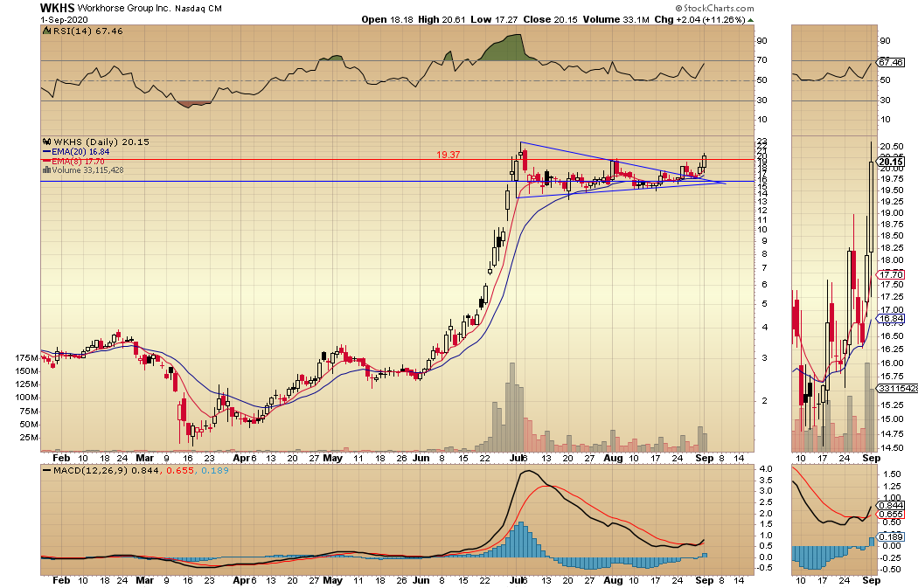Image resolution: width=918 pixels, height=588 pixels.
Task: Click the Jun label on the bottom date axis
Action: tap(421, 580)
